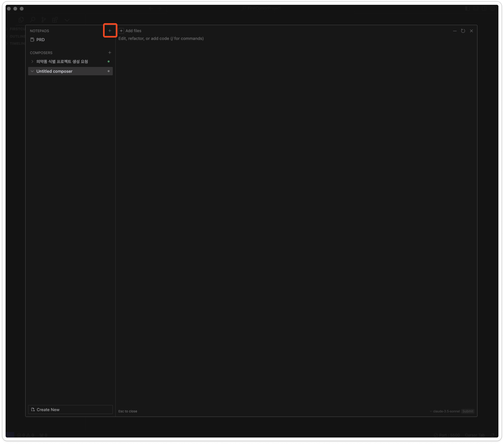The width and height of the screenshot is (504, 444).
Task: Add a new composer with plus icon
Action: point(110,53)
